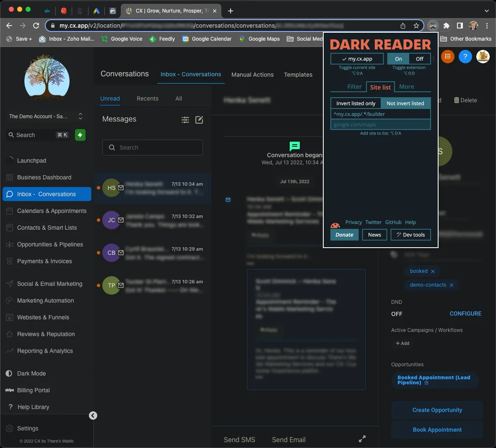Screen dimensions: 496x448
Task: Click the compose new message icon
Action: pos(199,120)
